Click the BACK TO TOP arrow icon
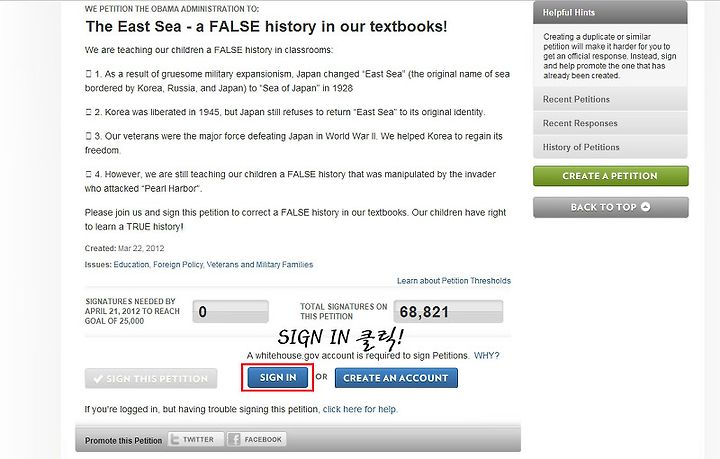Viewport: 720px width, 459px height. tap(645, 207)
